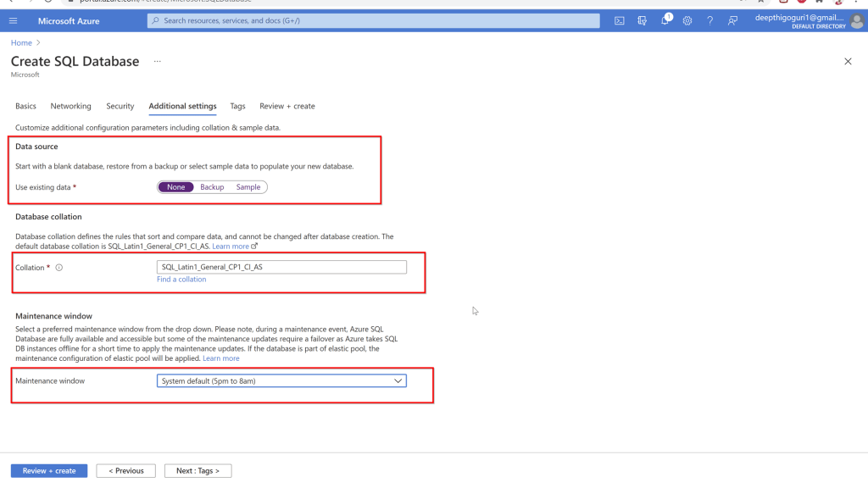
Task: Open the Help question mark icon
Action: click(709, 20)
